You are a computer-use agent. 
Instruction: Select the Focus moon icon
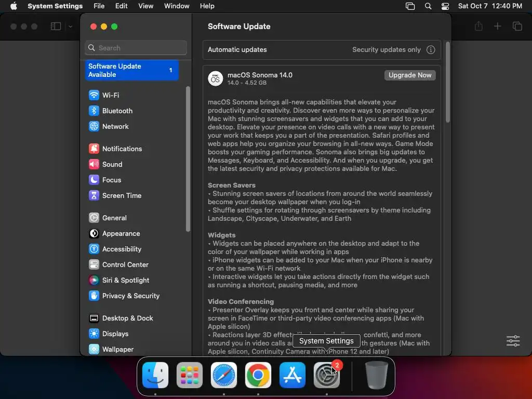pyautogui.click(x=94, y=180)
